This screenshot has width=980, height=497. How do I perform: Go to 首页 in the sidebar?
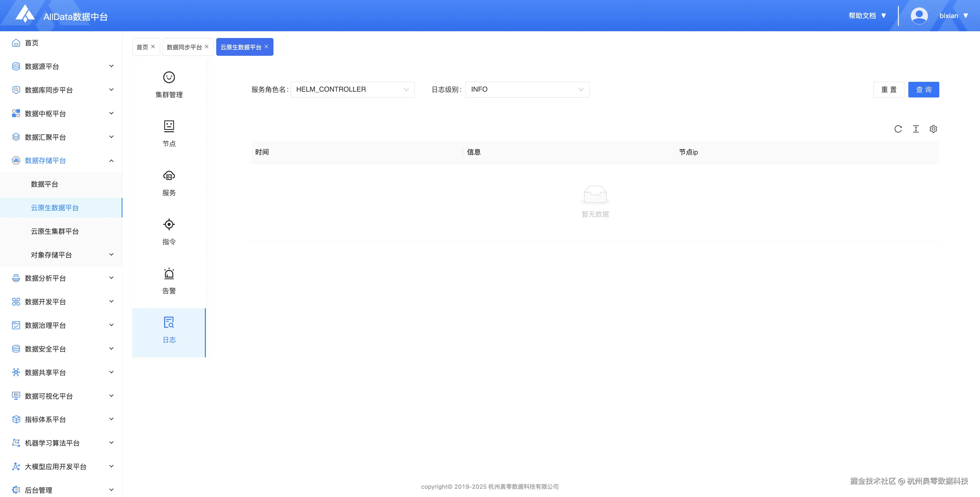(32, 43)
